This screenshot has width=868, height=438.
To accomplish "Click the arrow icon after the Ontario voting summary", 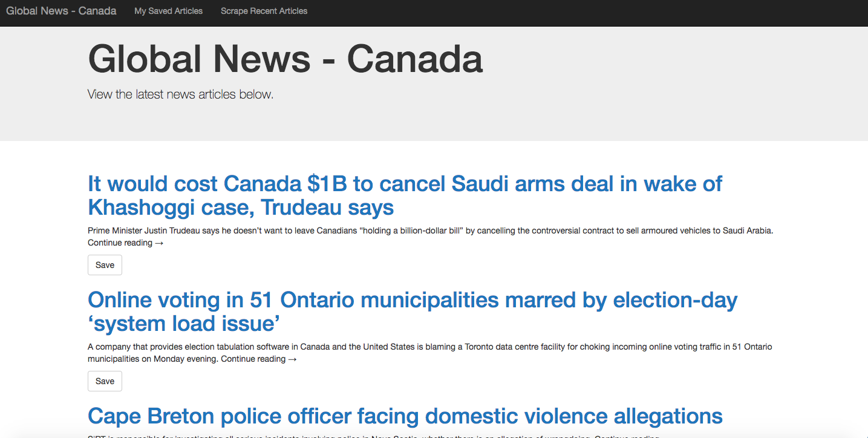I will click(x=292, y=359).
